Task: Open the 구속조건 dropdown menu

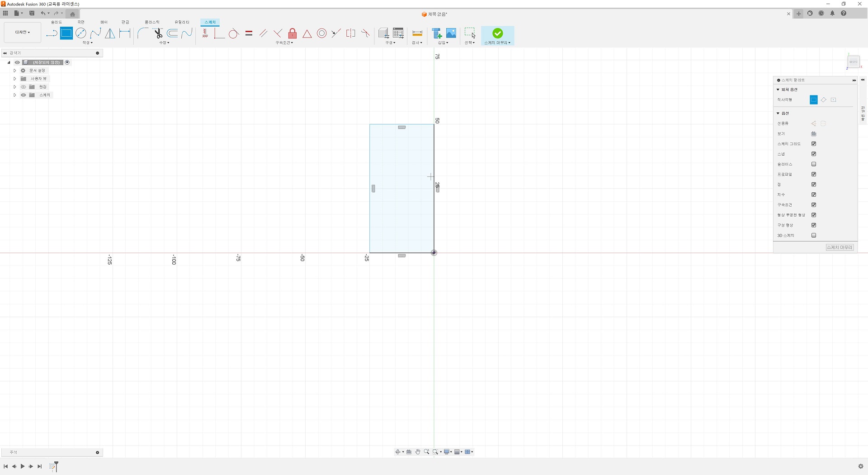Action: 284,43
